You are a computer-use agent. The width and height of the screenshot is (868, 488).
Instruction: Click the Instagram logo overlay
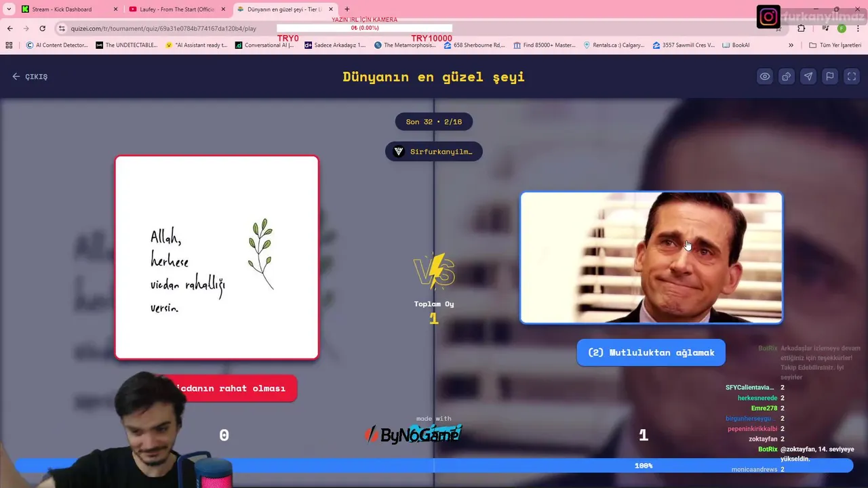point(768,16)
